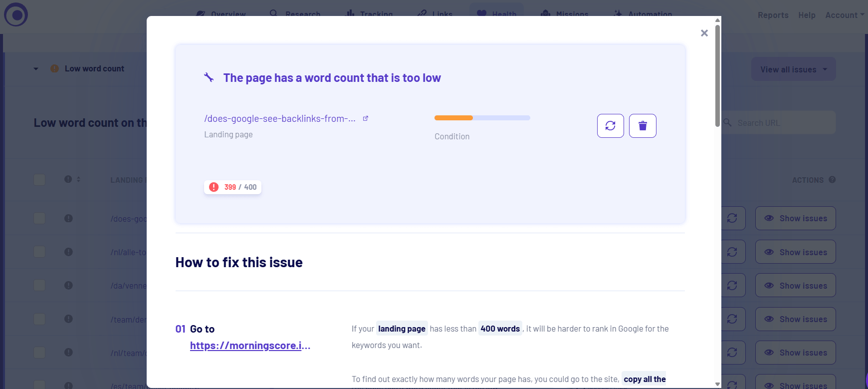Toggle the select-all checkbox in table header
Image resolution: width=868 pixels, height=389 pixels.
click(x=39, y=180)
